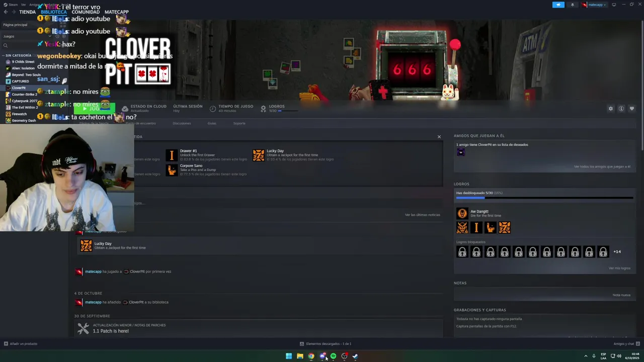644x362 pixels.
Task: Open Guías tab
Action: [x=212, y=123]
